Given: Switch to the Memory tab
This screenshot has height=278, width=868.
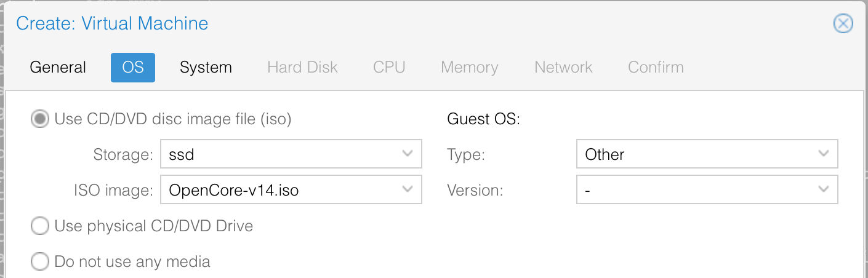Looking at the screenshot, I should pos(469,68).
